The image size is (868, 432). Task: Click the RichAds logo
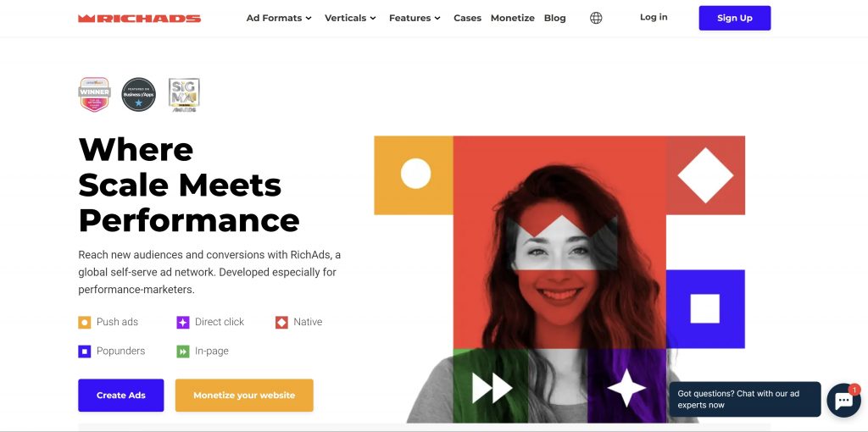click(x=139, y=18)
